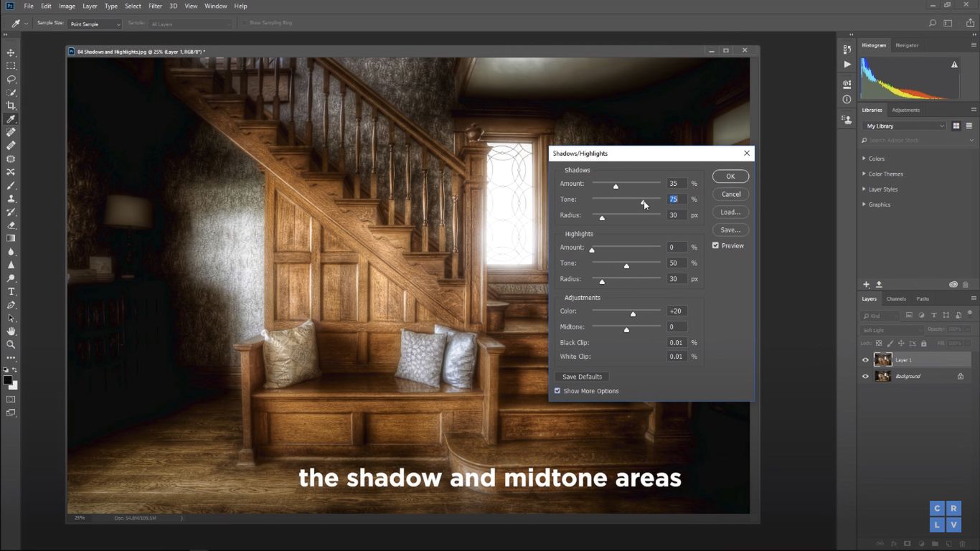Image resolution: width=980 pixels, height=551 pixels.
Task: Click the Shadows Amount slider handle
Action: [x=616, y=187]
